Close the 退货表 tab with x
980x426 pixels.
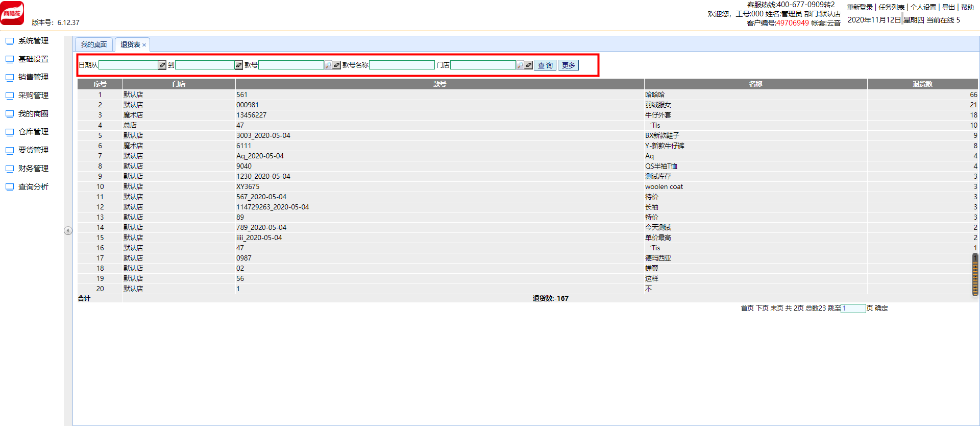[x=144, y=45]
